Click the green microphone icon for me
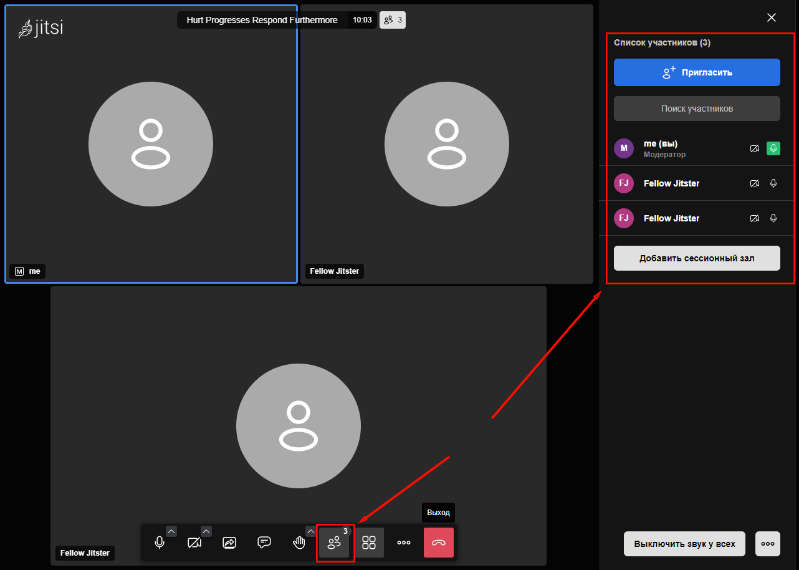This screenshot has width=799, height=570. tap(773, 148)
